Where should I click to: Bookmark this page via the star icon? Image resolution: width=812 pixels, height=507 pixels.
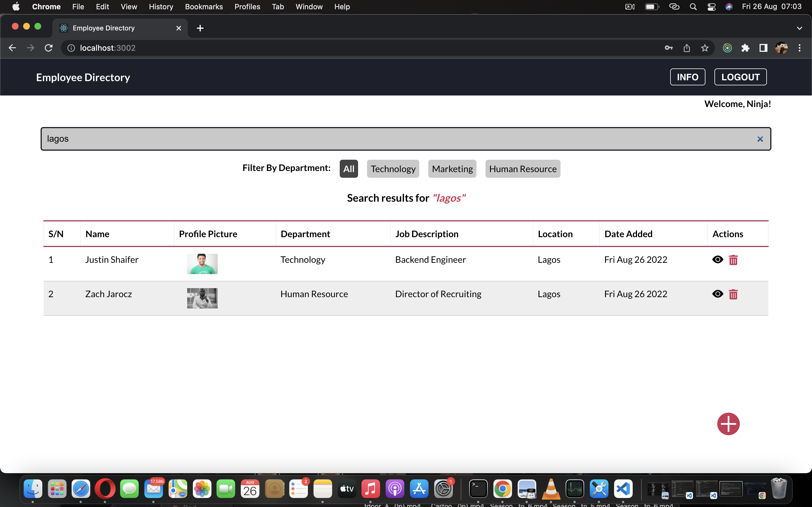tap(704, 48)
